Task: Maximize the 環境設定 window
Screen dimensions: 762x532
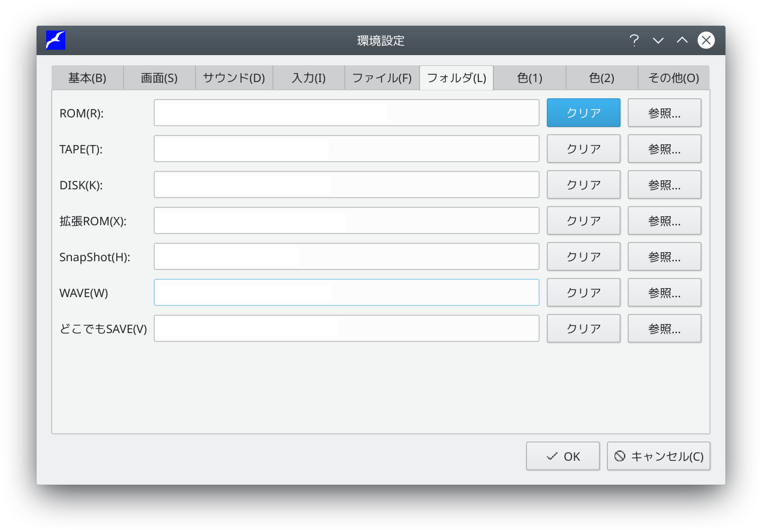Action: coord(682,40)
